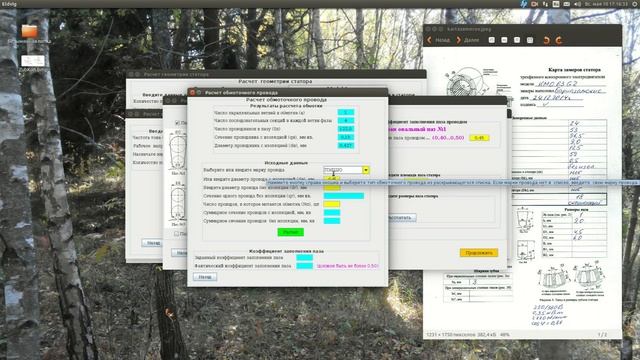
Task: Click the series sections per branch result value
Action: pos(346,121)
